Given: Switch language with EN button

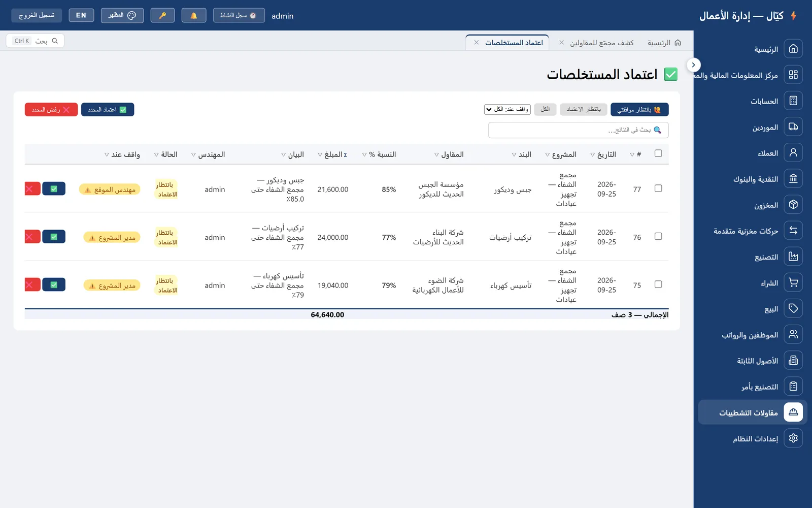Looking at the screenshot, I should tap(81, 15).
